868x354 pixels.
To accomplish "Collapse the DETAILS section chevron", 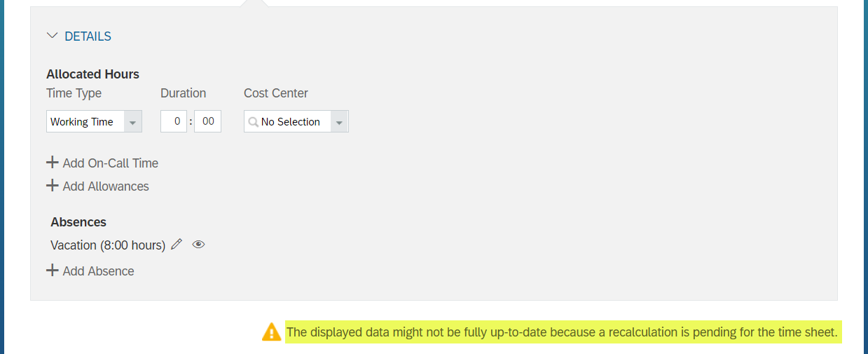I will tap(53, 36).
